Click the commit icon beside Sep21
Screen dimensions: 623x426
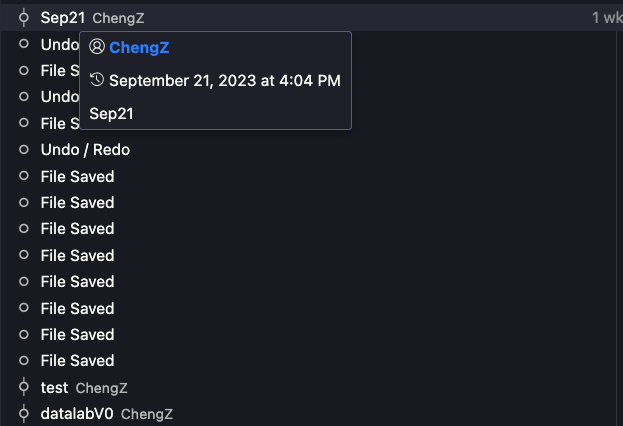coord(24,18)
